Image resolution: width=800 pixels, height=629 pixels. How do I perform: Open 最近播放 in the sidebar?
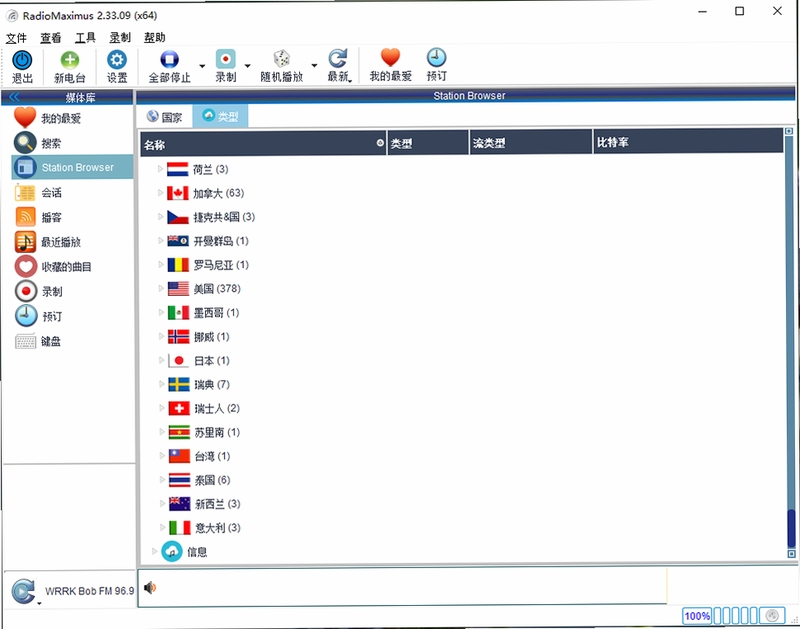pyautogui.click(x=61, y=242)
